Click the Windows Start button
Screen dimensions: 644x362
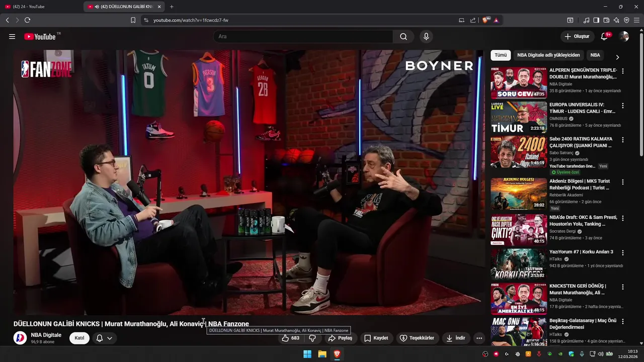(307, 354)
